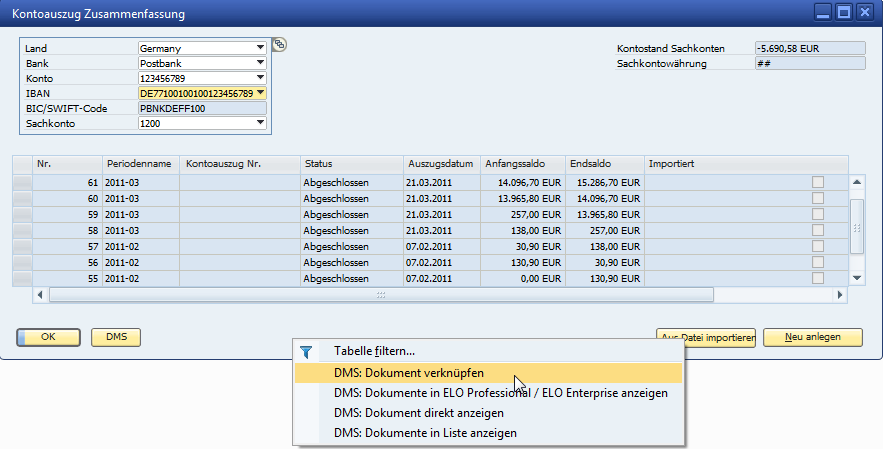
Task: Click the horizontal scrollbar thumb
Action: [381, 295]
